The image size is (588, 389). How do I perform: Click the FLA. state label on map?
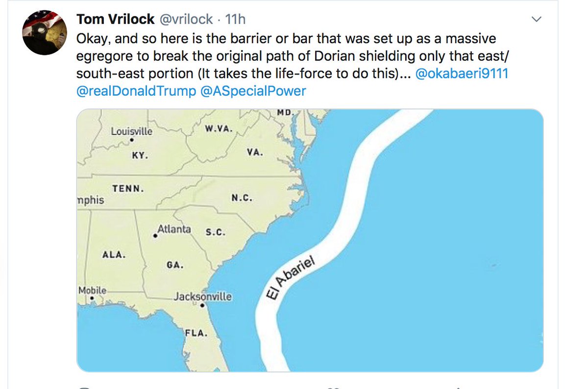pos(196,333)
